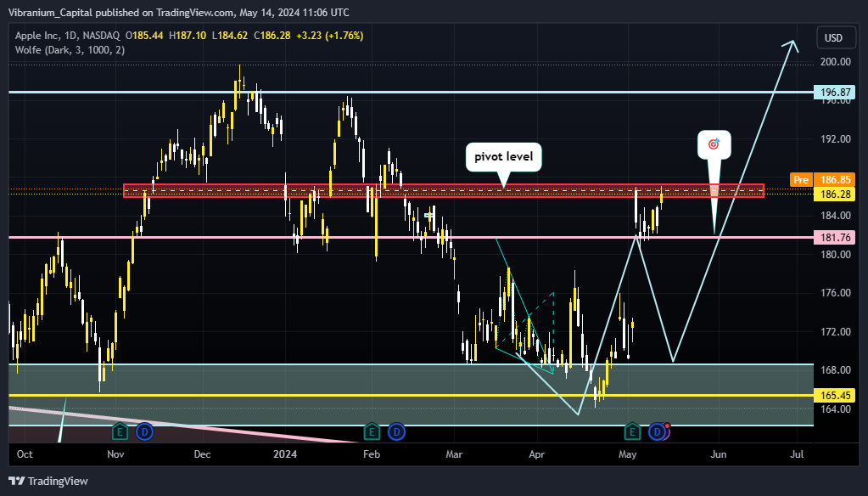Click the earnings E marker near November
Viewport: 868px width, 496px height.
[x=120, y=431]
